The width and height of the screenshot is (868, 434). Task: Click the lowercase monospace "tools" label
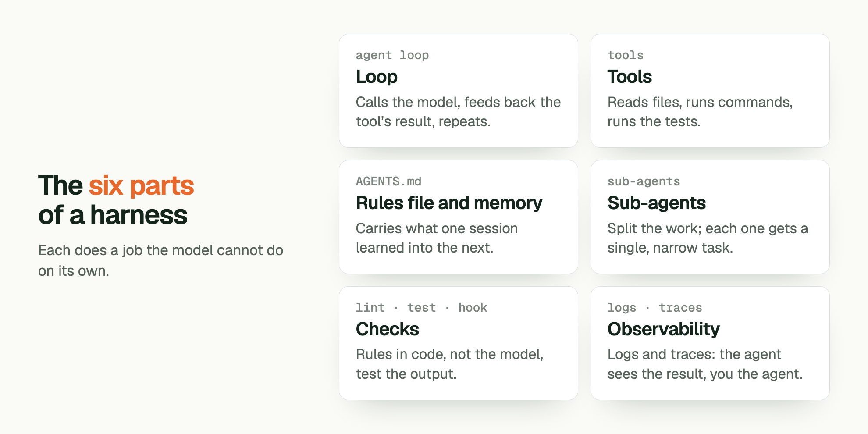click(x=626, y=55)
